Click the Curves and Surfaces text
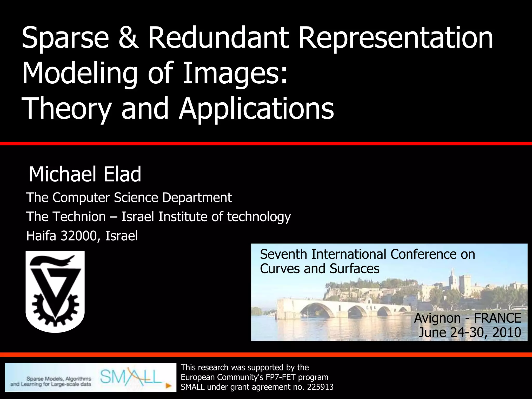The height and width of the screenshot is (399, 532). (x=320, y=269)
